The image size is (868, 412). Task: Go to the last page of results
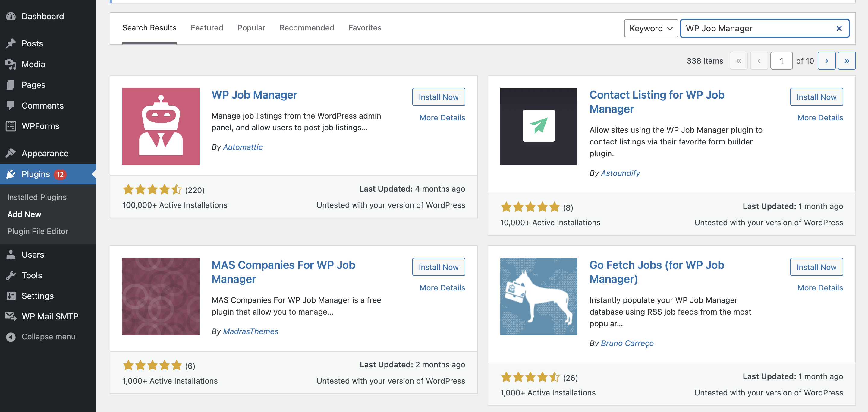point(847,61)
